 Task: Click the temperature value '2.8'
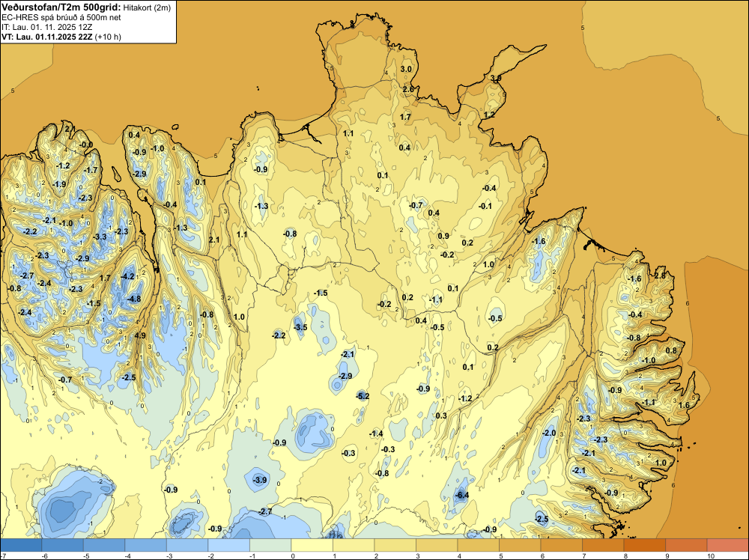(660, 276)
